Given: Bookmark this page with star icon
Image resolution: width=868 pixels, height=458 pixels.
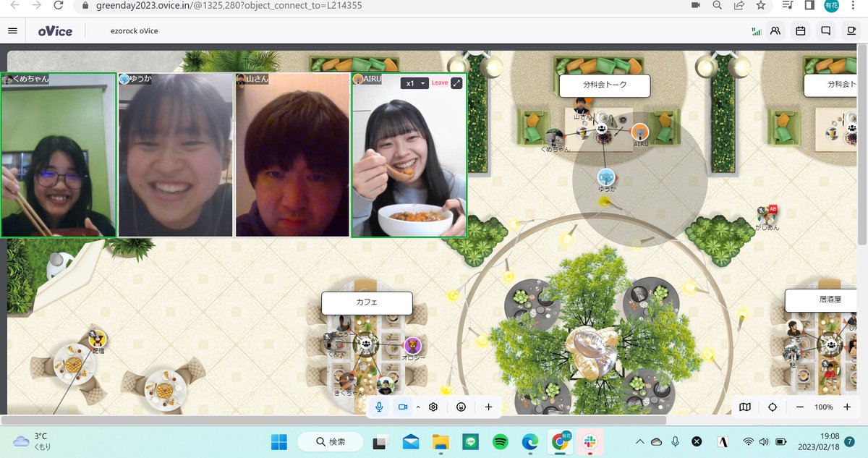Looking at the screenshot, I should [761, 5].
